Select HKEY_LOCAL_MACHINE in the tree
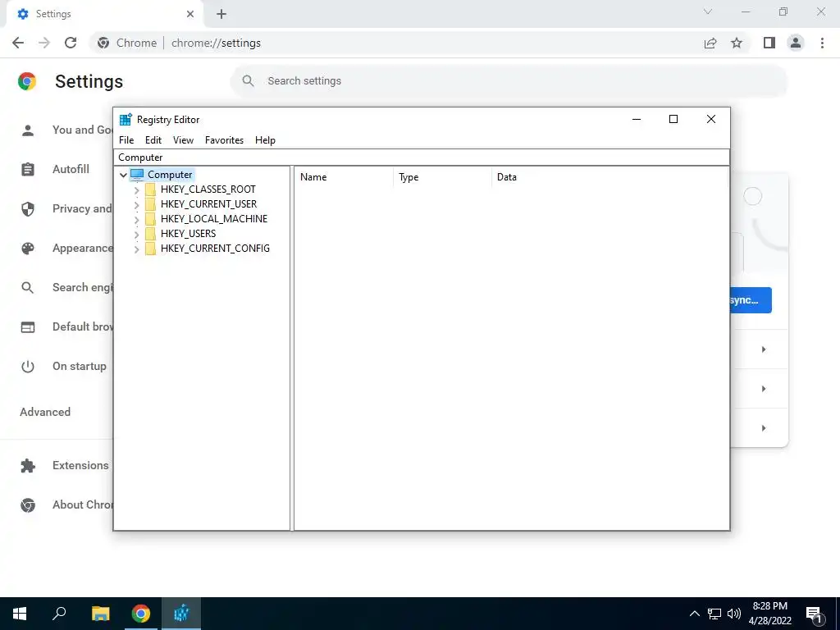The image size is (840, 630). click(214, 218)
